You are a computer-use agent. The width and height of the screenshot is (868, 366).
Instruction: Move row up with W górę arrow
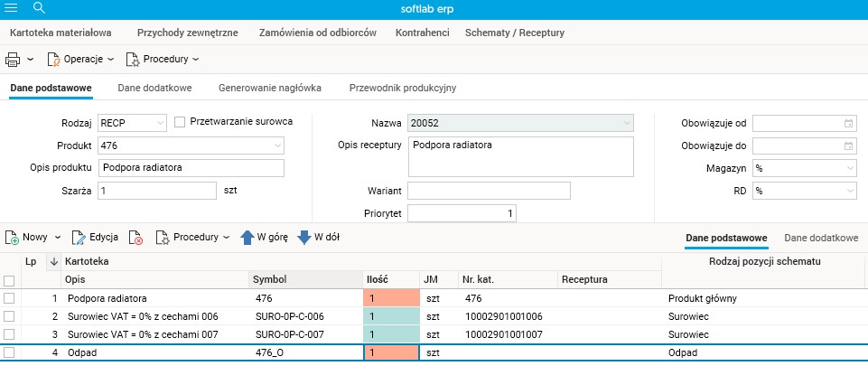[x=247, y=238]
